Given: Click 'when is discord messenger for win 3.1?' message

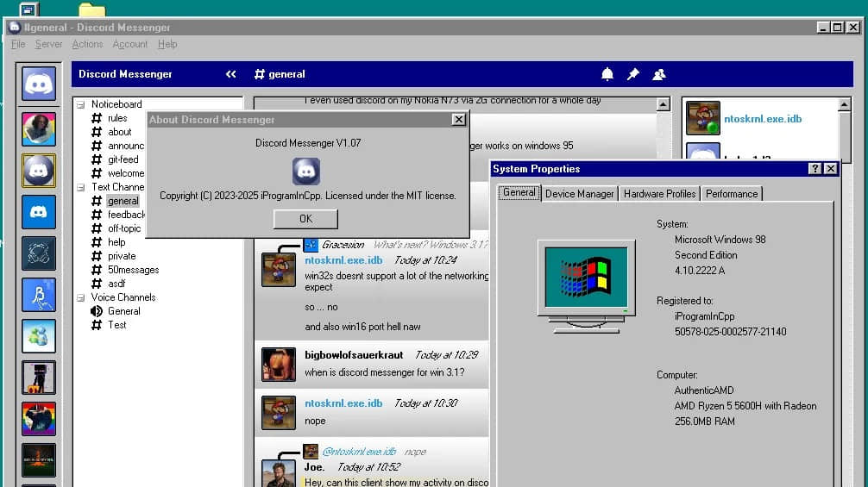Looking at the screenshot, I should click(x=385, y=372).
